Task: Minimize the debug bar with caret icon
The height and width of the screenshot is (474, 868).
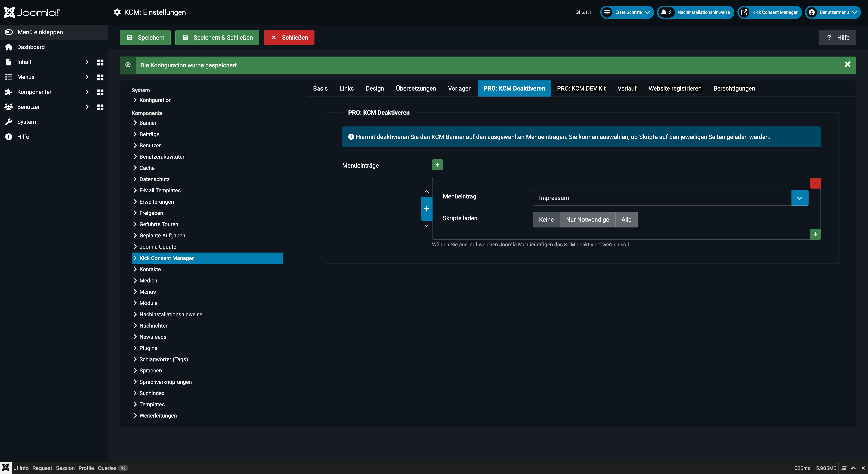Action: click(853, 468)
